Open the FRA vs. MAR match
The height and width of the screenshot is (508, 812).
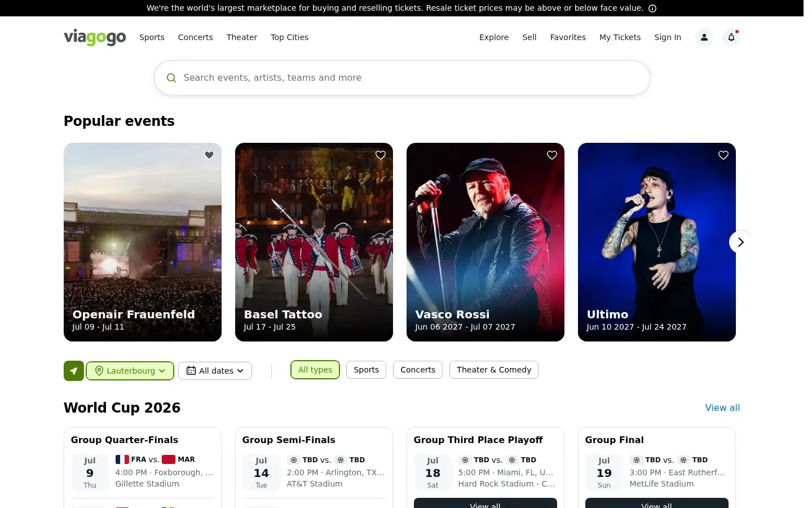click(143, 472)
